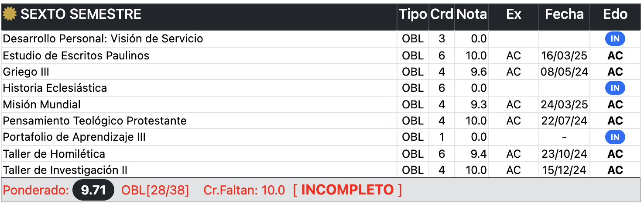Open Pensamiento Teológico Protestante course
Screen dimensions: 644x208
click(x=95, y=121)
